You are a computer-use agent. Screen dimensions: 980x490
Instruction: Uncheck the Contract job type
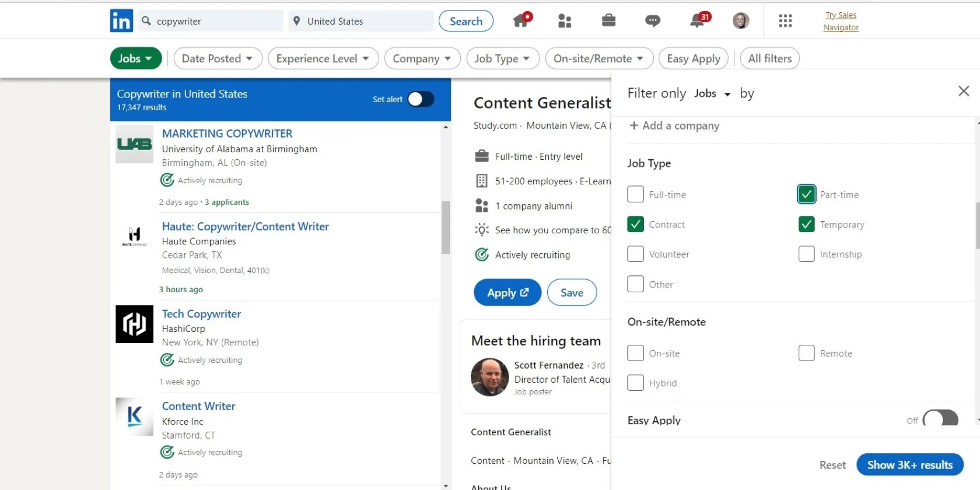pyautogui.click(x=635, y=224)
